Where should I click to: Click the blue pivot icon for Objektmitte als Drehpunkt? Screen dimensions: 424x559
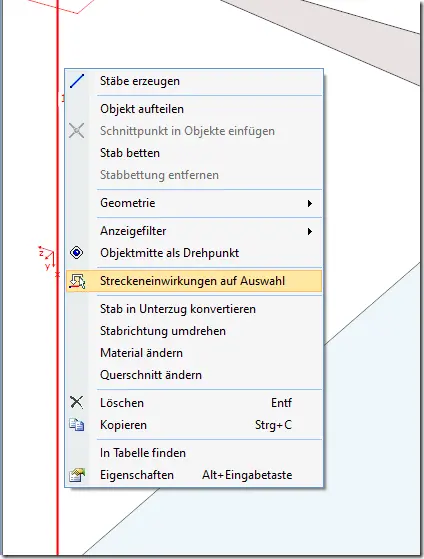(77, 253)
